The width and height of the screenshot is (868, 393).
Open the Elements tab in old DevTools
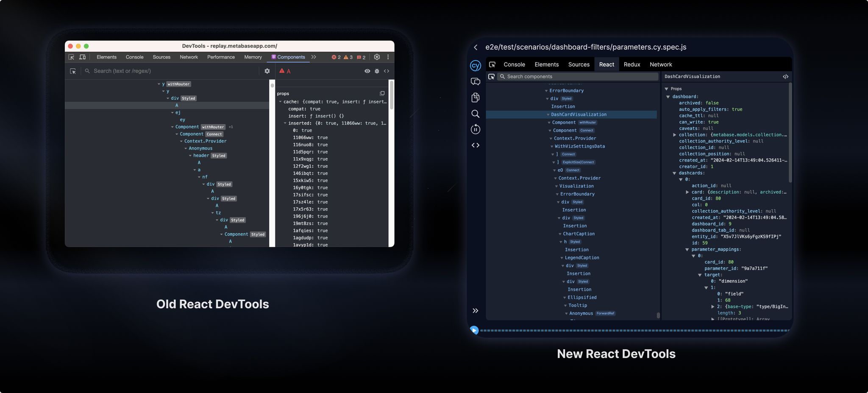pyautogui.click(x=106, y=57)
